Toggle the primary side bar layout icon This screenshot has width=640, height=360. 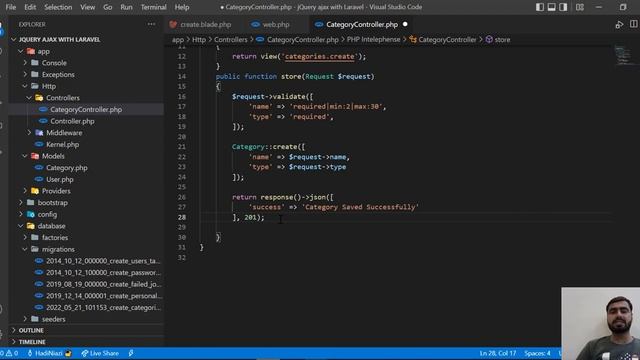click(540, 7)
